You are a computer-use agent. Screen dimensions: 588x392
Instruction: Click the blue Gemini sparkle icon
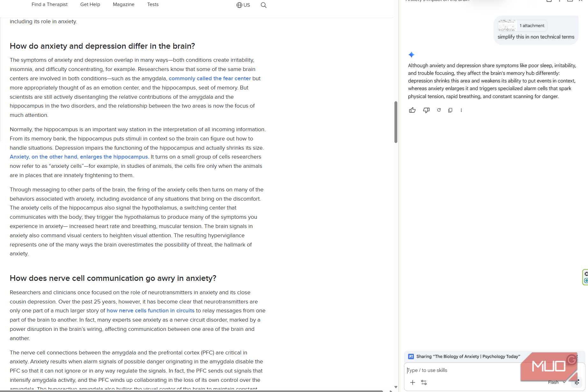click(x=411, y=55)
